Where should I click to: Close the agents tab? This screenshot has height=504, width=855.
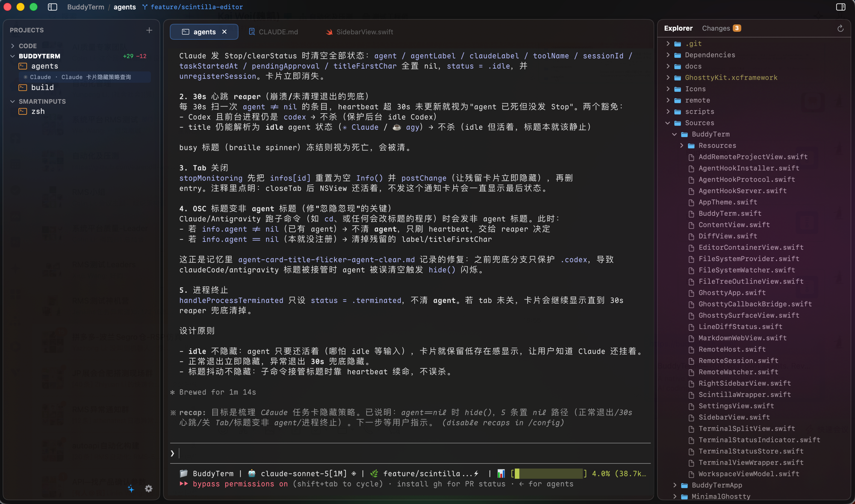224,32
